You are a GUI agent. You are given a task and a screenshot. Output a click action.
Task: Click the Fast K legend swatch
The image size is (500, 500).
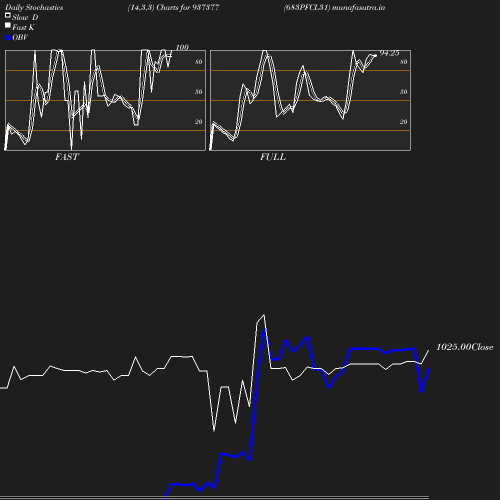(8, 25)
